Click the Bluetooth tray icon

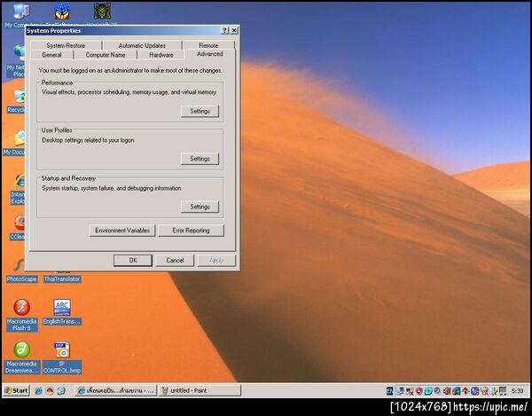(x=474, y=391)
